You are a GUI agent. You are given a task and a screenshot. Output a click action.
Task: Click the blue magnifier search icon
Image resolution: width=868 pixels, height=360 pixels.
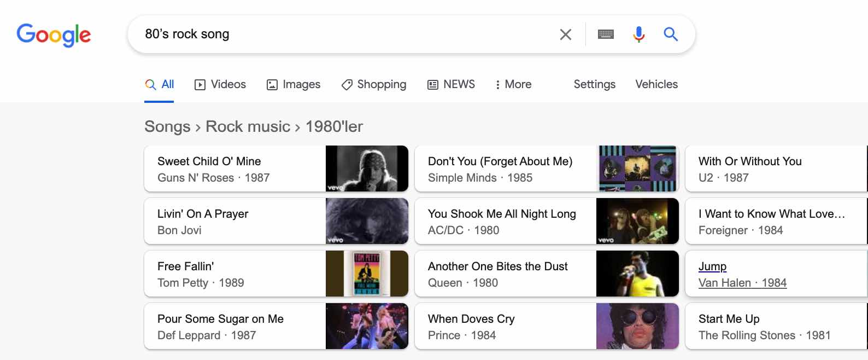pos(671,34)
